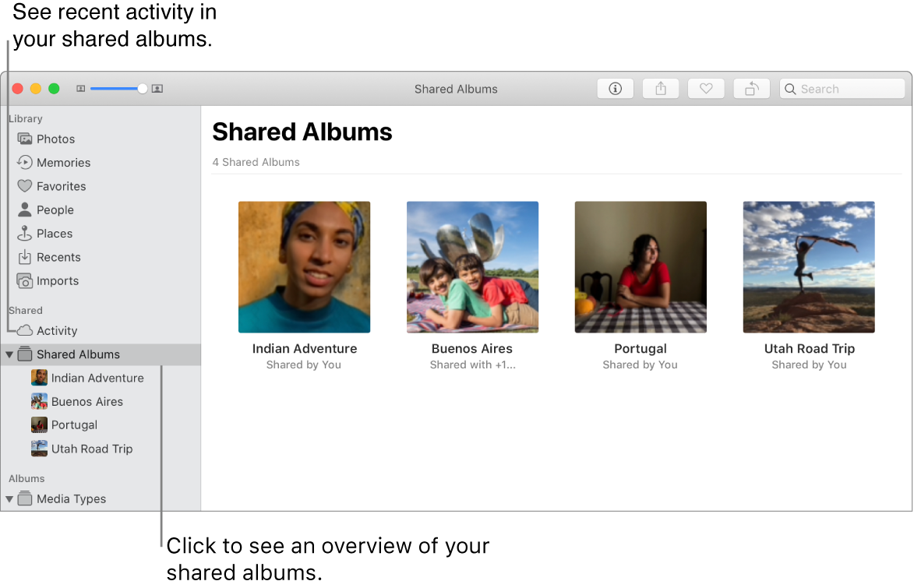The width and height of the screenshot is (914, 588).
Task: Click the Indian Adventure sidebar thumbnail icon
Action: click(39, 378)
